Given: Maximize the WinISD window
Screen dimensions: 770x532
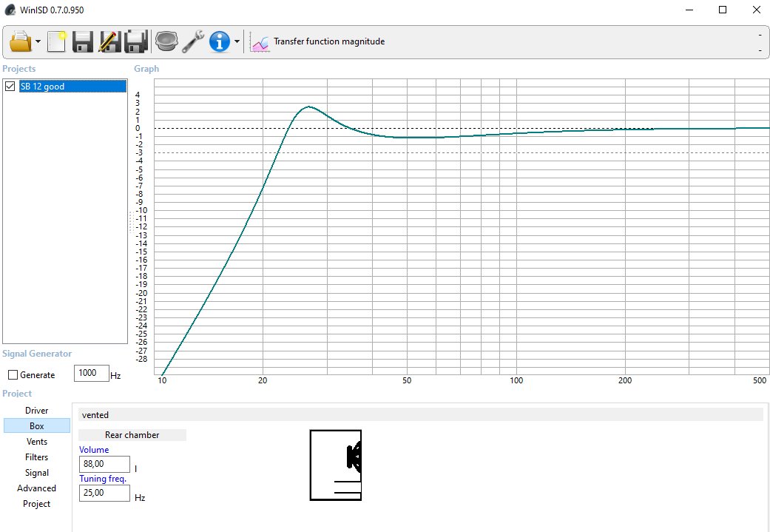Looking at the screenshot, I should click(723, 10).
